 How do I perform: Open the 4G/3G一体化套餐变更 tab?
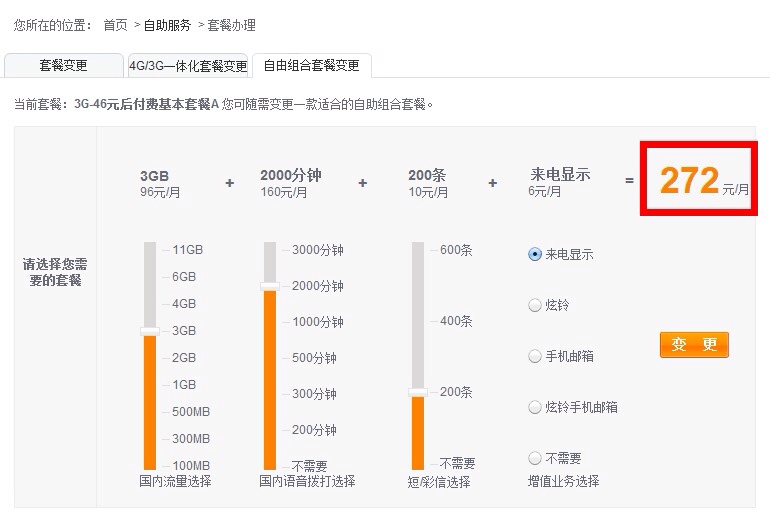pyautogui.click(x=188, y=66)
